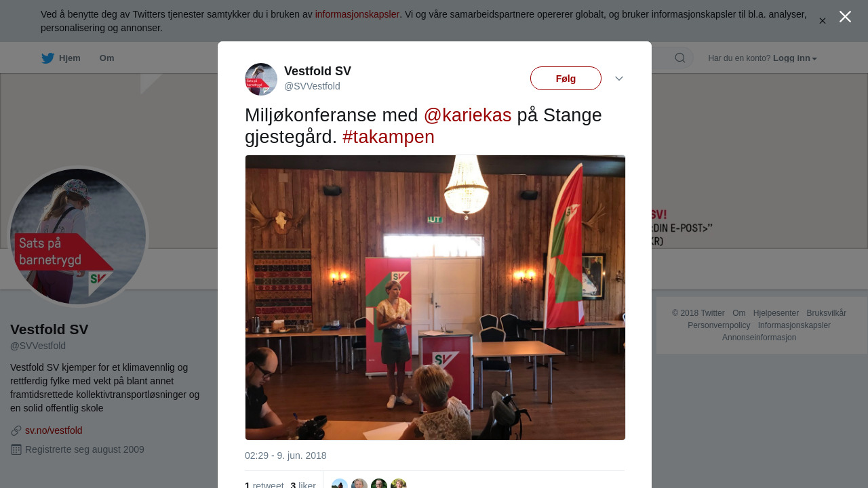Open Vestfold SV large profile picture
This screenshot has height=488, width=868.
coord(78,237)
